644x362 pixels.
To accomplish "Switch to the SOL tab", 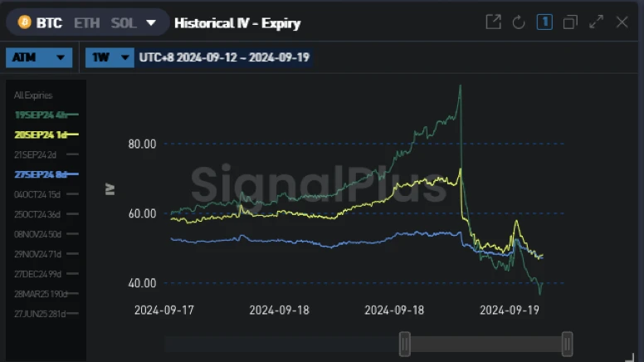I will 124,22.
